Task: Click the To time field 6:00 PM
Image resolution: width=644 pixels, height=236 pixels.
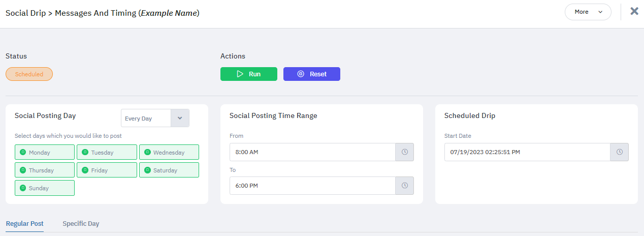Action: [312, 186]
